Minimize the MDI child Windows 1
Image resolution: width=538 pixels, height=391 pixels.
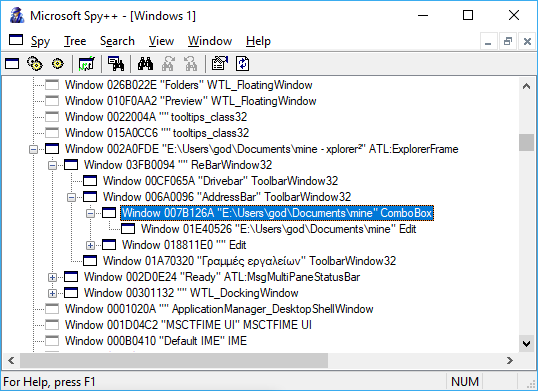pos(488,42)
